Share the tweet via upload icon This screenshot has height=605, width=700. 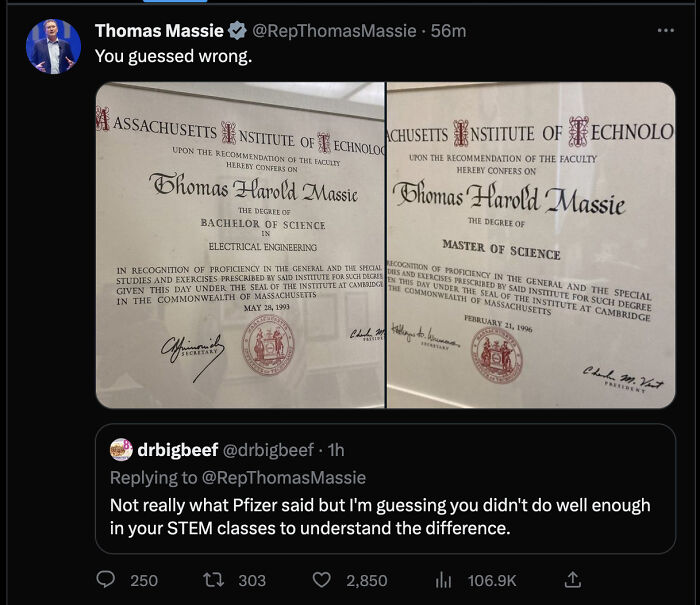coord(572,580)
